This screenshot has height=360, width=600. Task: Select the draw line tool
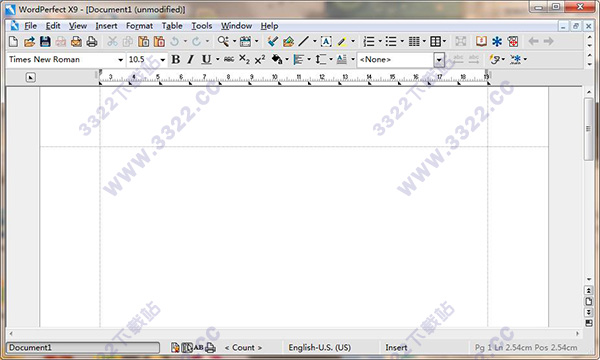click(x=304, y=41)
